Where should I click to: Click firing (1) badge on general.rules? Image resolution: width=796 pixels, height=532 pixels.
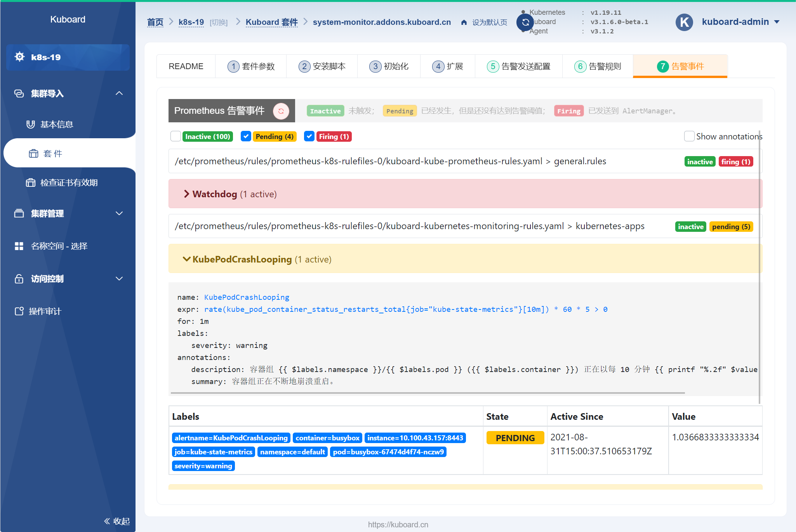pyautogui.click(x=736, y=162)
